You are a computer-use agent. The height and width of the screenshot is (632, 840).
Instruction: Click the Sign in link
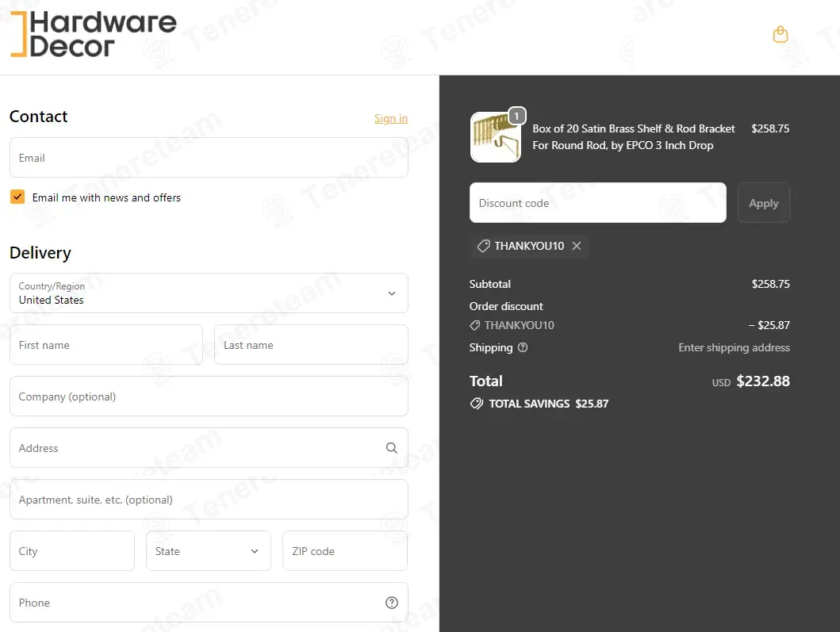point(391,118)
